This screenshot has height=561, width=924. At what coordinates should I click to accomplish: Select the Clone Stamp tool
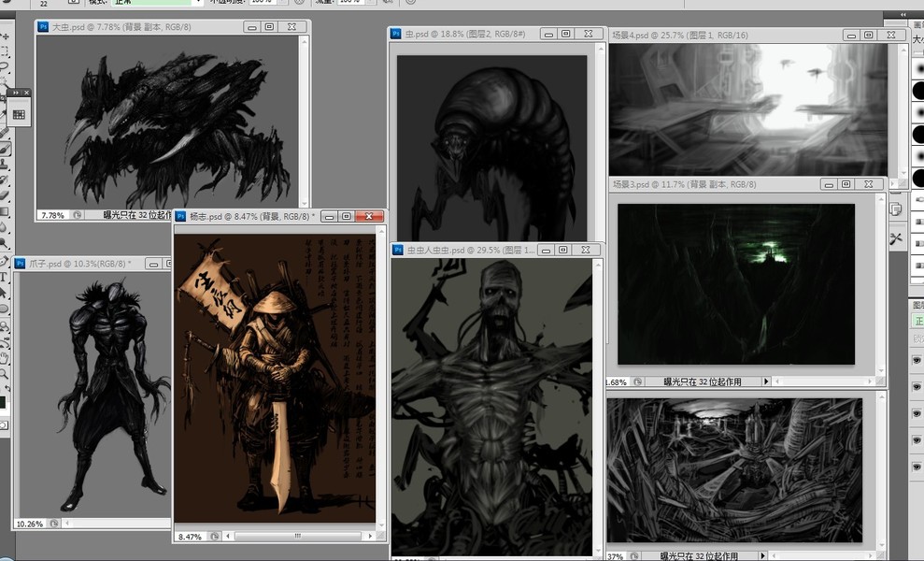[x=5, y=164]
